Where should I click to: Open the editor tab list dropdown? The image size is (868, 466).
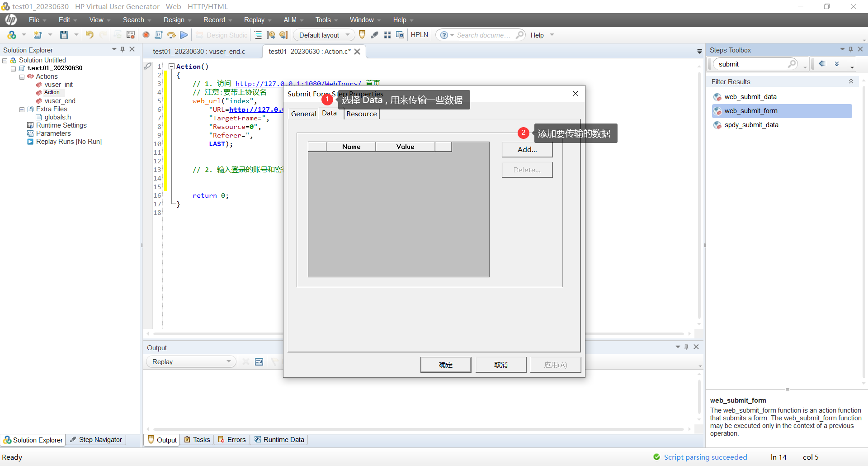[x=699, y=52]
